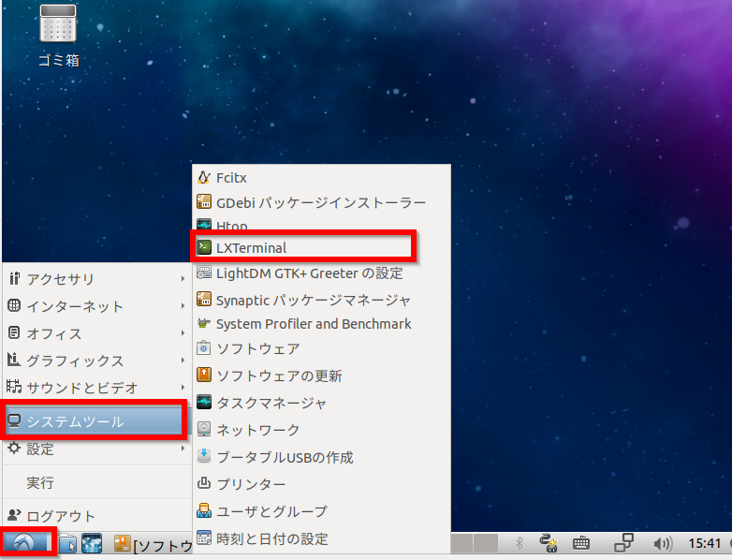Open ユーザとグループ entry label
Viewport: 732px width, 560px height.
tap(271, 511)
